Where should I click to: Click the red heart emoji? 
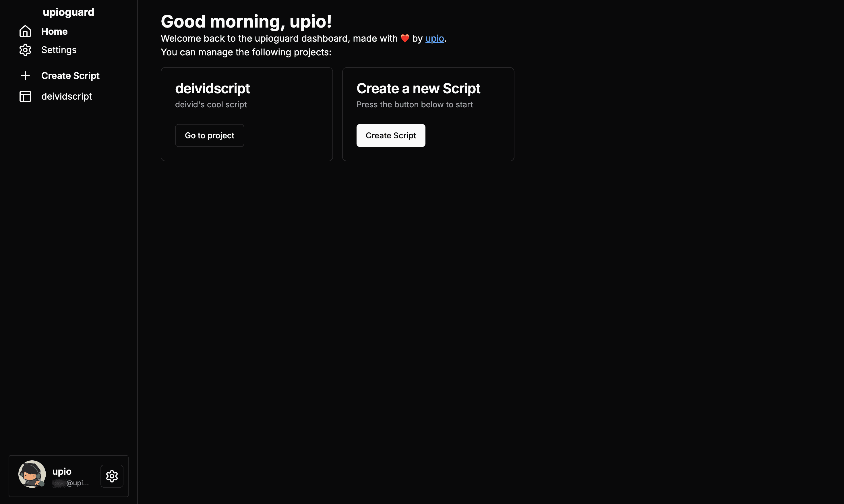[404, 38]
